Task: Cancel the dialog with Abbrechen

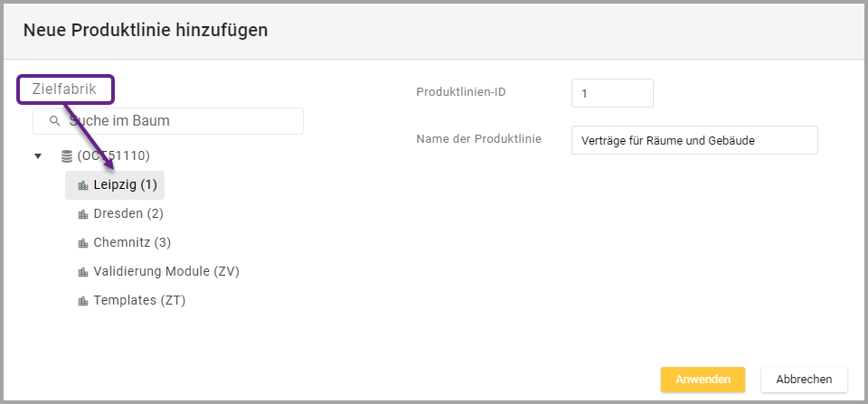Action: (804, 380)
